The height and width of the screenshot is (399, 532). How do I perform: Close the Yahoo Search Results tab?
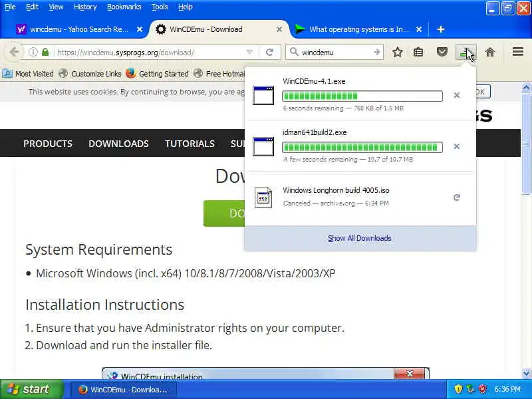[140, 29]
